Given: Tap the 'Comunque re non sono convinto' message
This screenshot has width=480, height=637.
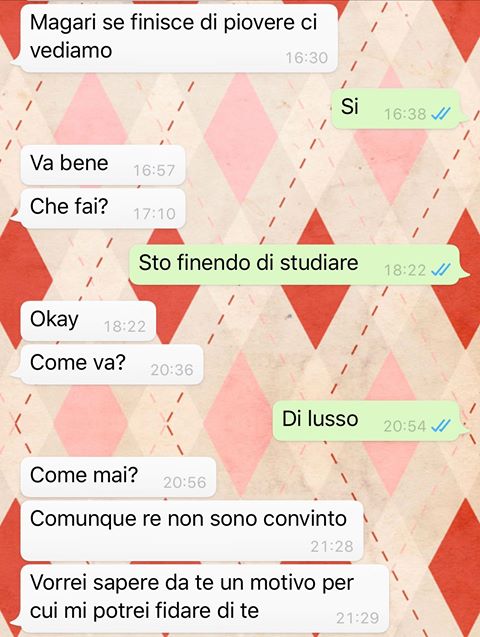Looking at the screenshot, I should tap(192, 531).
